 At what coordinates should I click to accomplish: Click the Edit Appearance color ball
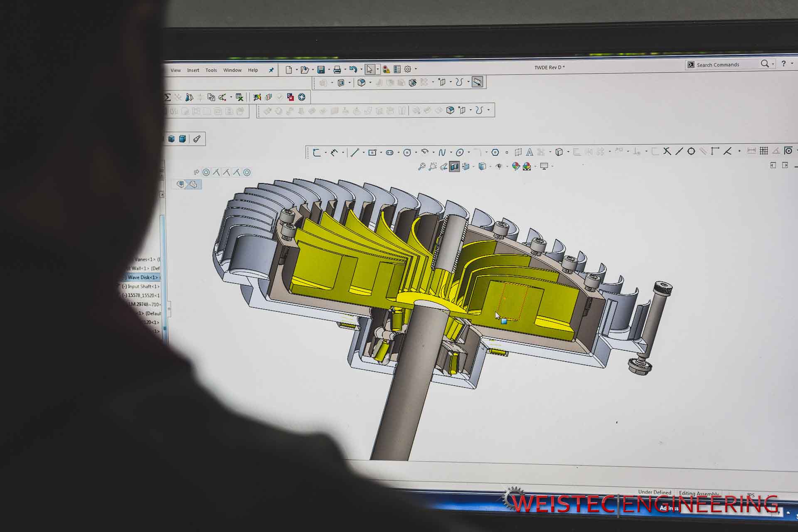click(516, 166)
